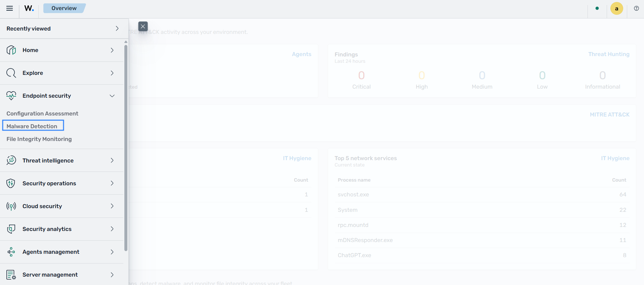Click the mDNSResponder.exe process row
This screenshot has height=285, width=644.
click(x=482, y=240)
